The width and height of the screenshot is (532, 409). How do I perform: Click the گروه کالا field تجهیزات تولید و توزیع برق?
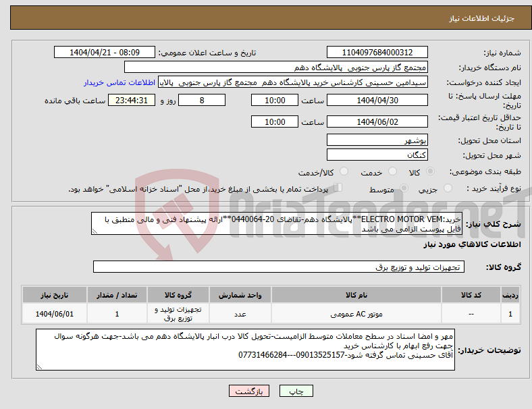(x=279, y=267)
